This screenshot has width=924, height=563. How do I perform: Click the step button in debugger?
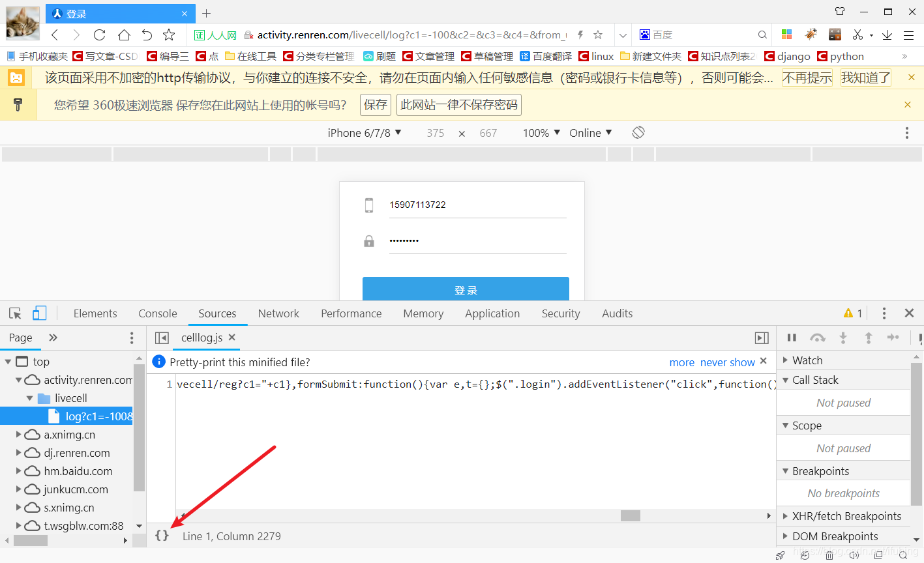point(893,338)
